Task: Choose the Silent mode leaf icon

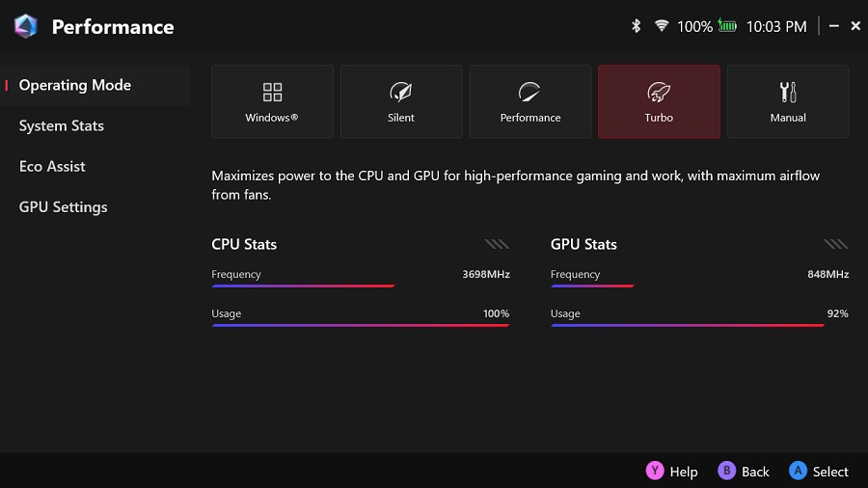Action: 401,93
